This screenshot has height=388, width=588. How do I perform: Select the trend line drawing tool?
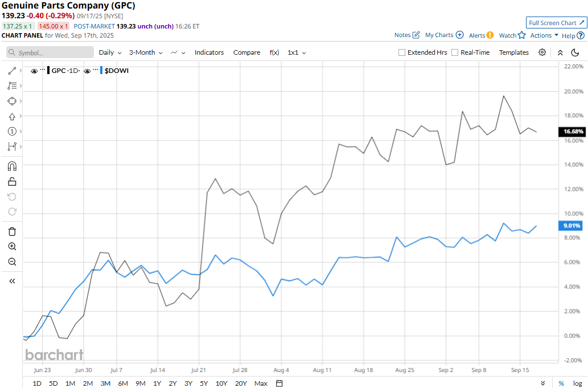[x=12, y=71]
